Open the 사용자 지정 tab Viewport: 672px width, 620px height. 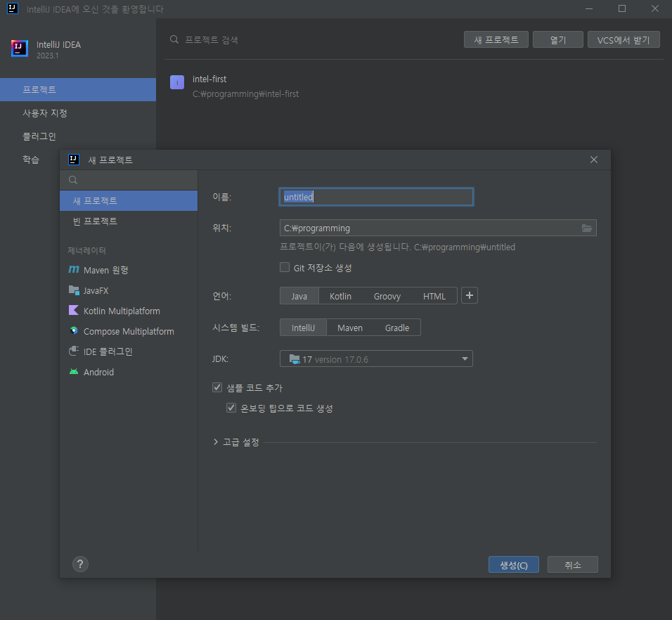coord(78,113)
